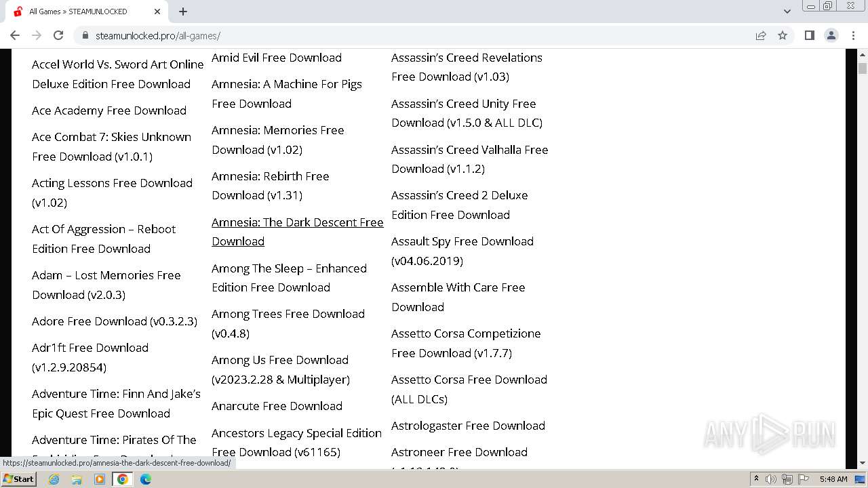Open Assassin's Creed Valhalla link

click(470, 159)
